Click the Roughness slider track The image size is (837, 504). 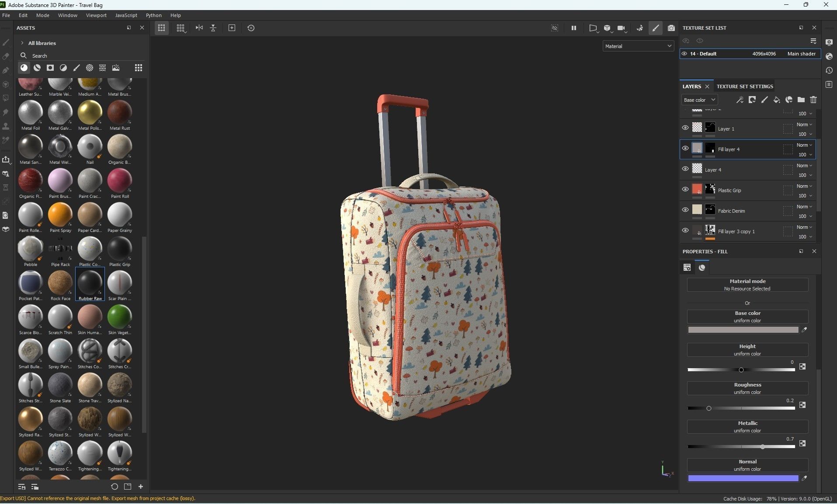(741, 408)
